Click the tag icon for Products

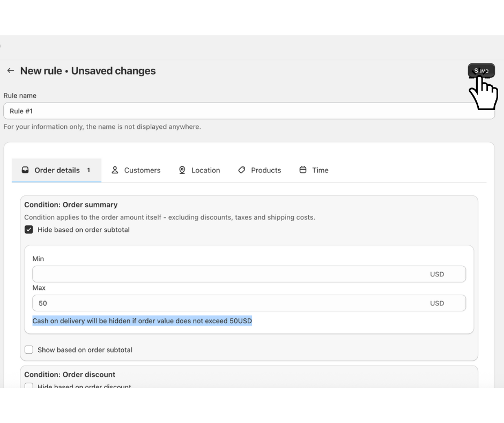[242, 170]
